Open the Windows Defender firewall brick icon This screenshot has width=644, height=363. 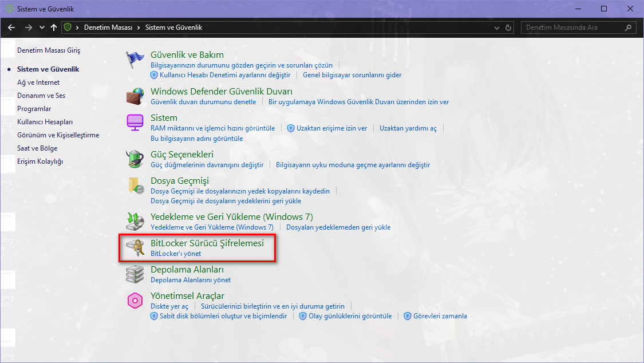(135, 96)
